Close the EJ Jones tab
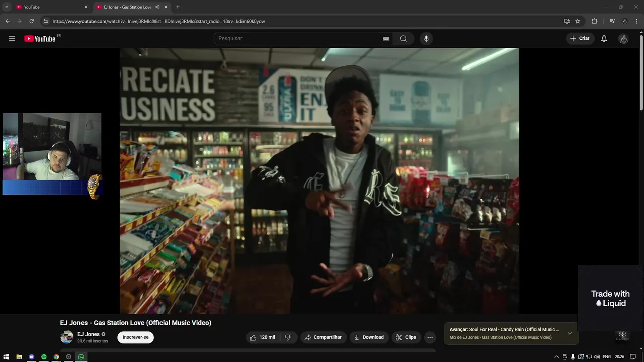This screenshot has width=644, height=362. pyautogui.click(x=166, y=7)
